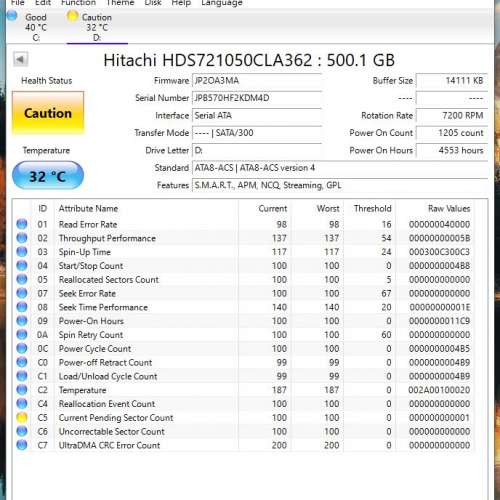Click the status icon for Start/Stop Count
Viewport: 500px width, 500px height.
(x=22, y=266)
